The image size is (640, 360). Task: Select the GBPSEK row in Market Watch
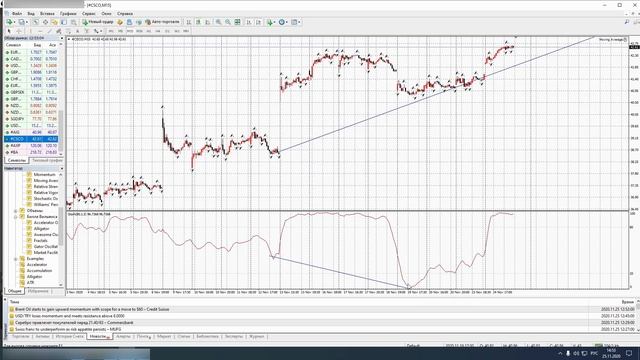click(31, 92)
